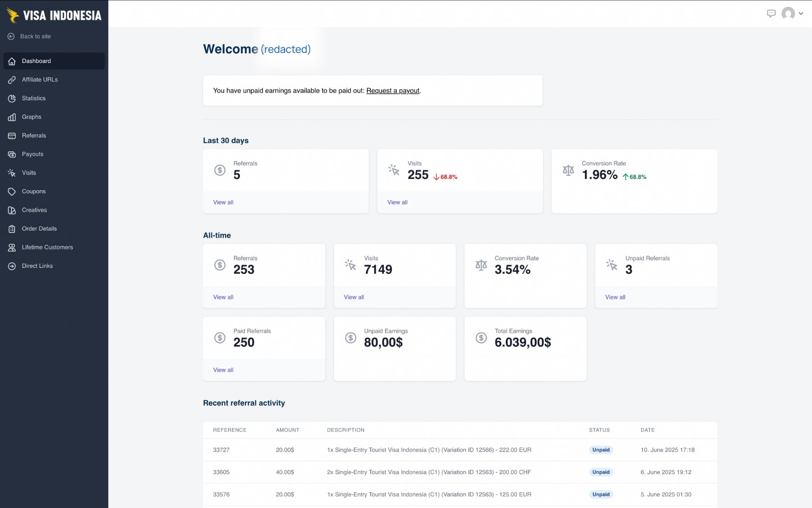Viewport: 812px width, 508px height.
Task: Click the user avatar icon
Action: (x=789, y=14)
